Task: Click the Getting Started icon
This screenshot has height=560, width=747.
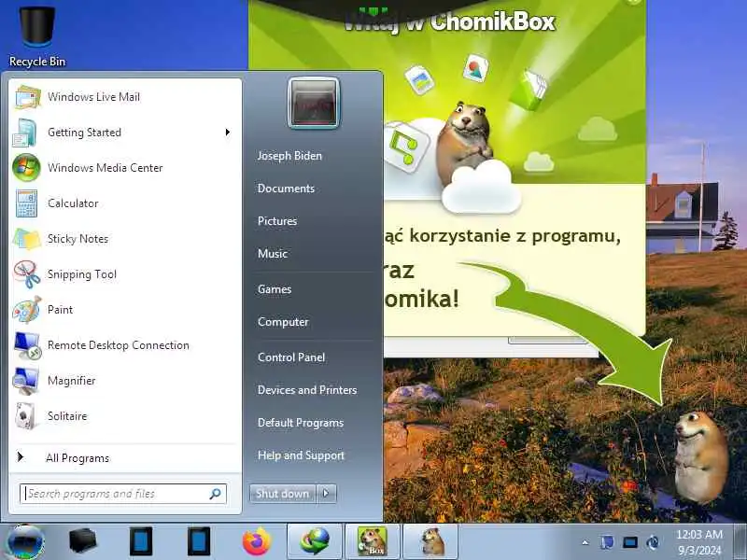Action: (x=25, y=133)
